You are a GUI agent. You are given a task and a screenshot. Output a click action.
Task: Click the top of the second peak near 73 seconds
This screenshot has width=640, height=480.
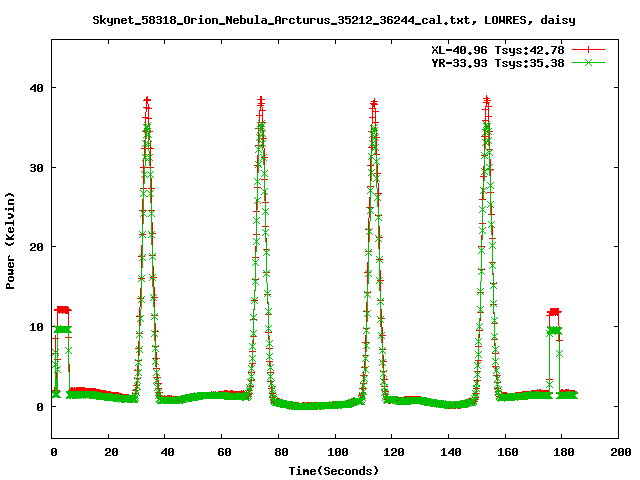[x=261, y=100]
